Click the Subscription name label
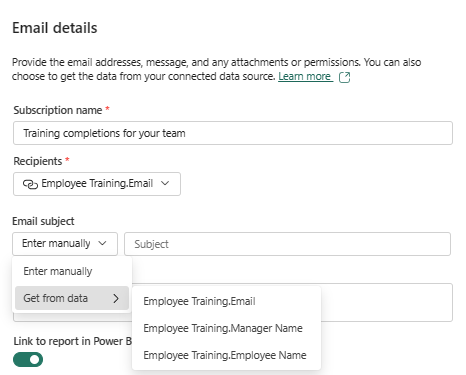The image size is (466, 375). (58, 110)
